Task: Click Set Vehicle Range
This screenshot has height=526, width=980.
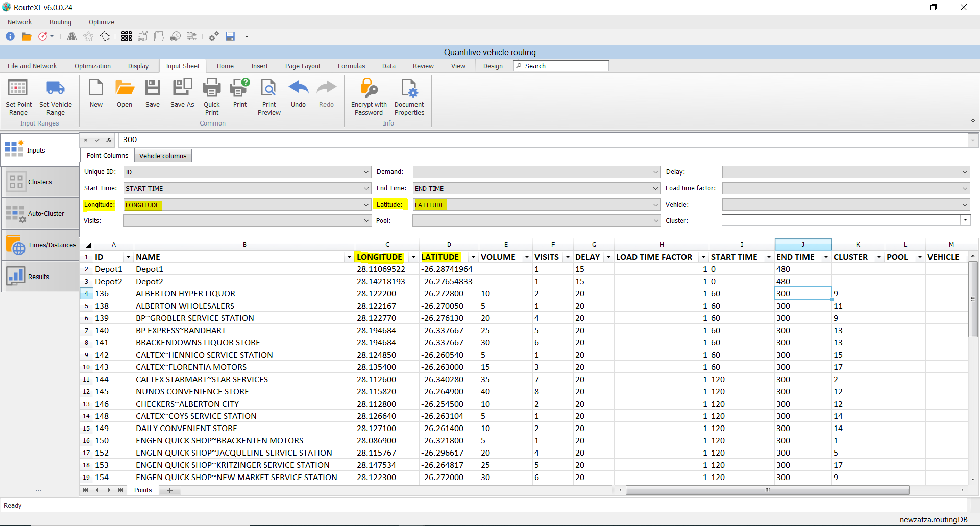Action: 56,97
